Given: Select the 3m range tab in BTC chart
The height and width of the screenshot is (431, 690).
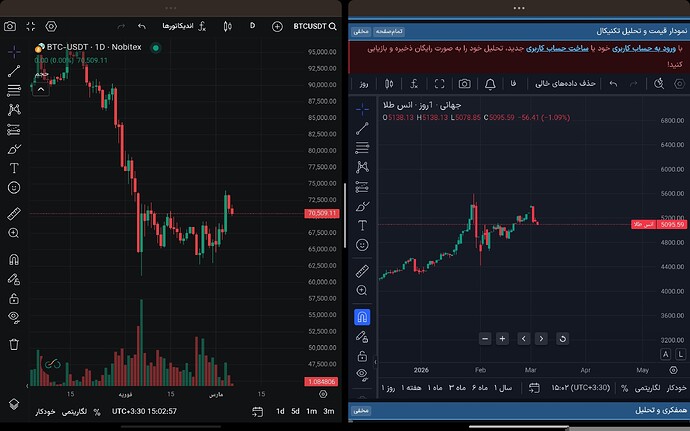Looking at the screenshot, I should tap(329, 411).
